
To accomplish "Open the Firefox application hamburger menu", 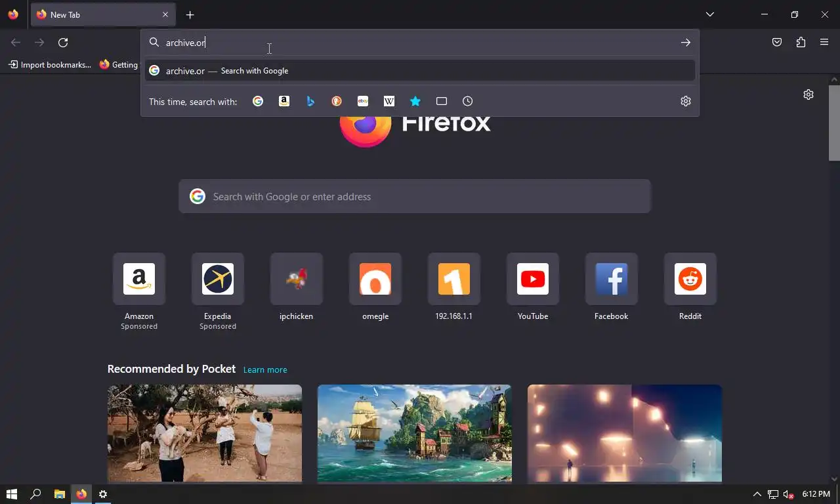I will pos(824,43).
